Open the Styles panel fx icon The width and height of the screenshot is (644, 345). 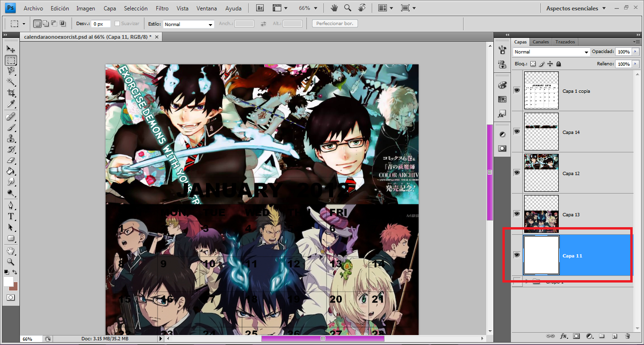pos(502,114)
